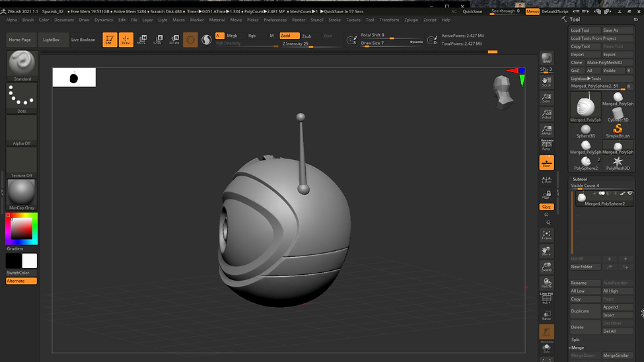Click the Zoom3D icon
The height and width of the screenshot is (362, 644).
pyautogui.click(x=546, y=267)
